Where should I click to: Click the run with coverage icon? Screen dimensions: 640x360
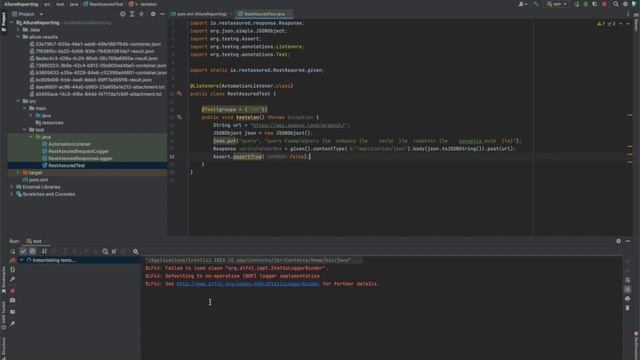coord(595,4)
